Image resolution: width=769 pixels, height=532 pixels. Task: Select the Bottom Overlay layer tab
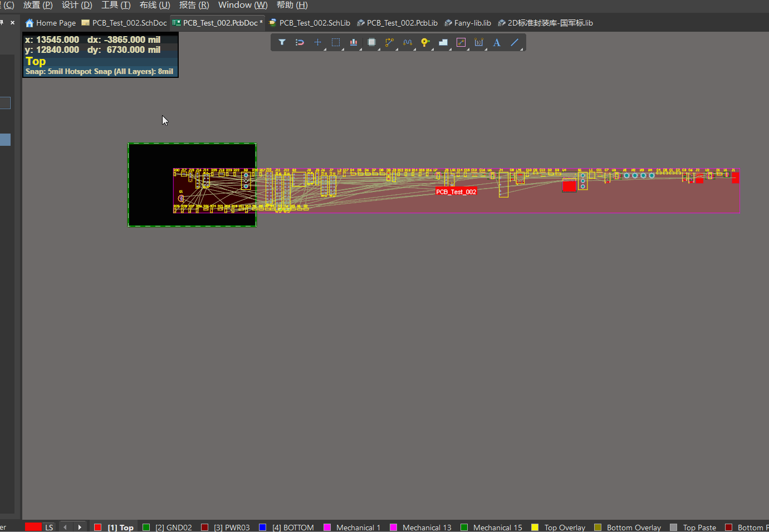(628, 527)
